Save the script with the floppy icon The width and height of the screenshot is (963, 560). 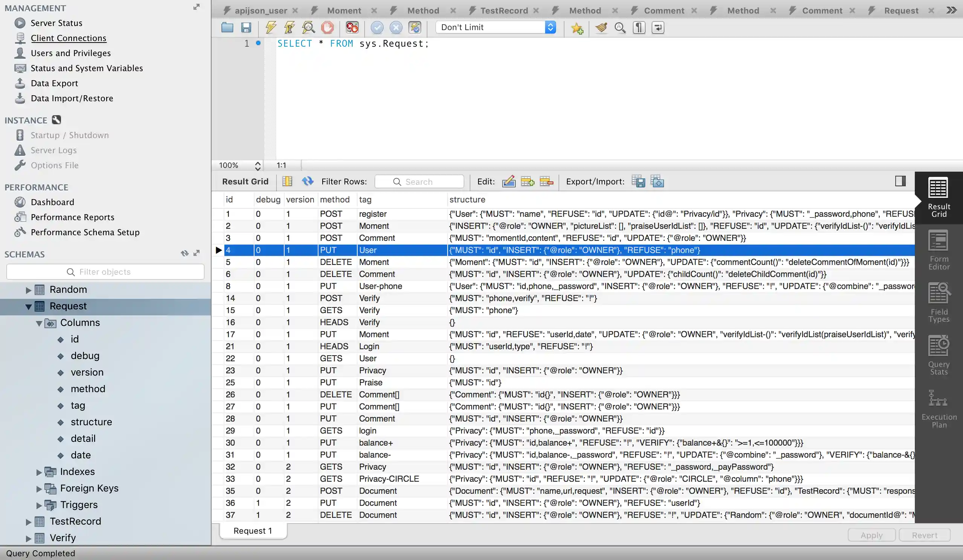246,27
